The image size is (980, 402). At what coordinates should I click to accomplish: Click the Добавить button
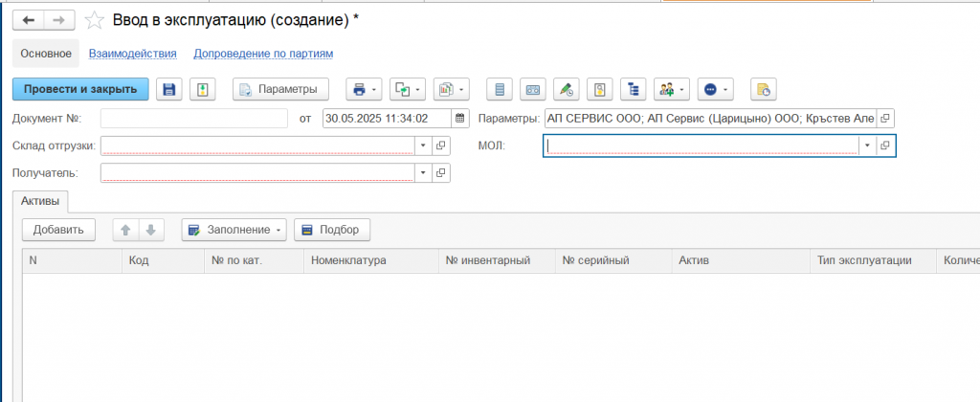pyautogui.click(x=58, y=230)
